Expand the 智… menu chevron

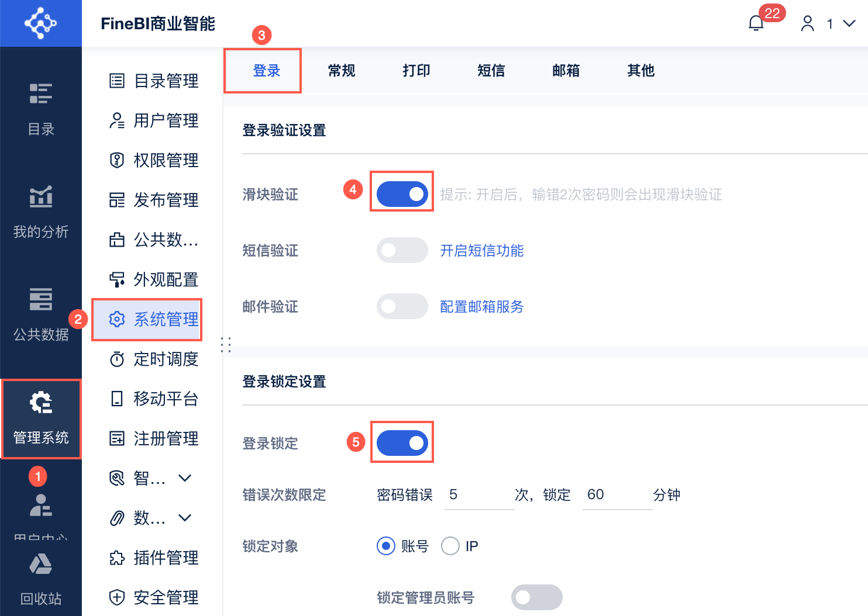(x=185, y=478)
